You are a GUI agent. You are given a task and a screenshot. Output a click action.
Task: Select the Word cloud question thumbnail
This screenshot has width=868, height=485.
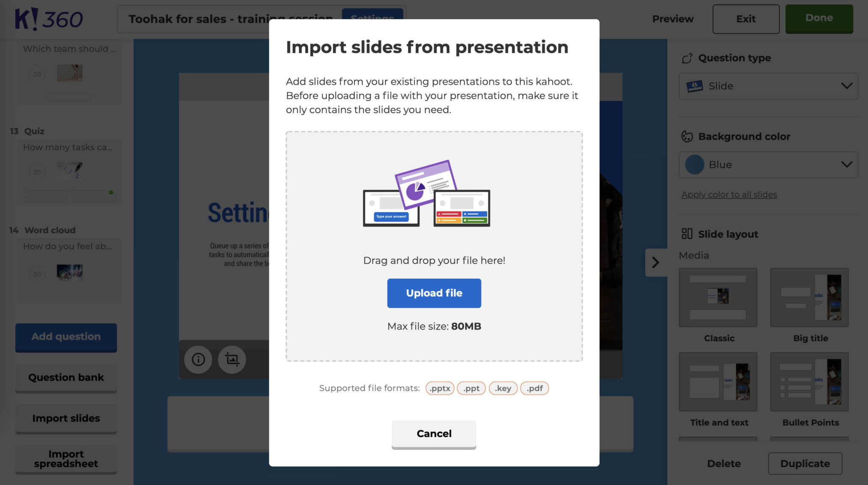(x=69, y=271)
